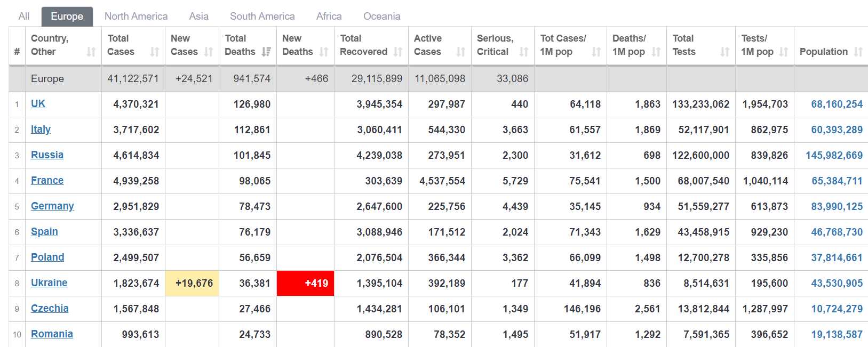868x347 pixels.
Task: Sort by Total Cases column arrows
Action: point(154,52)
